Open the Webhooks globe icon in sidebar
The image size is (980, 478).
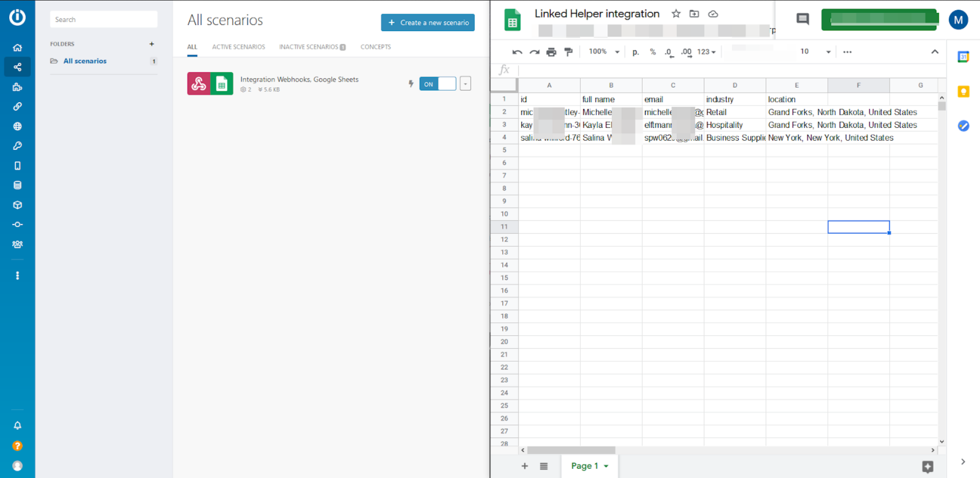(x=17, y=126)
